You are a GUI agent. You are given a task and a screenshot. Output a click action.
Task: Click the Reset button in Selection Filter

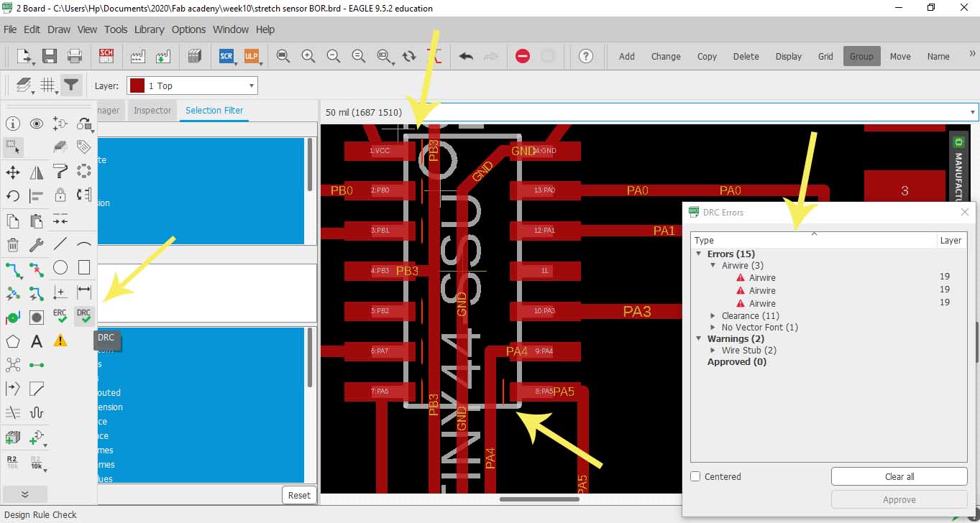click(x=299, y=495)
